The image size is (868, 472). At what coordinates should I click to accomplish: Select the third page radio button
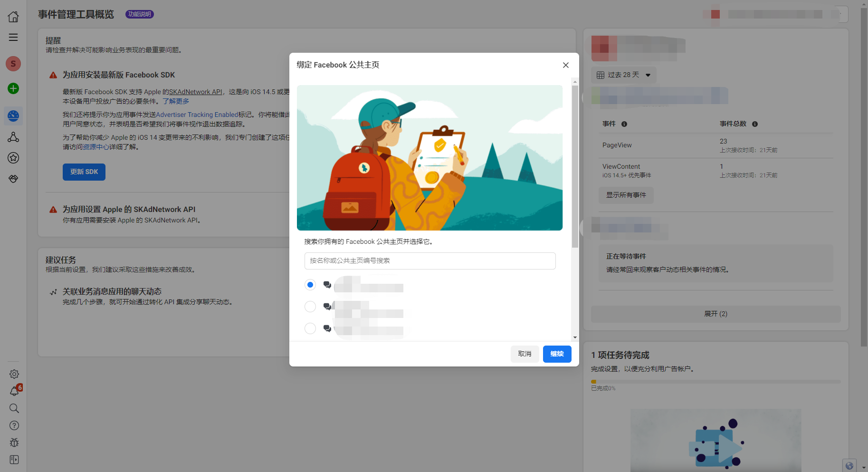coord(310,328)
